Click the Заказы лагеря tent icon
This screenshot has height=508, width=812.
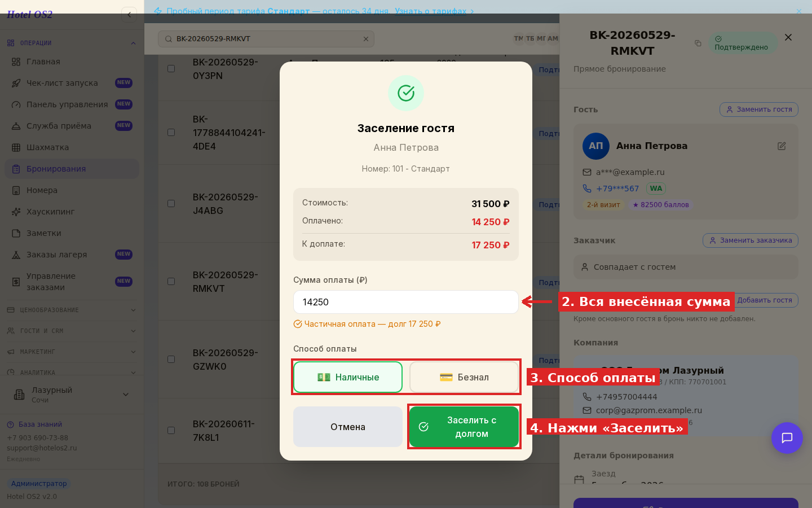(x=16, y=255)
